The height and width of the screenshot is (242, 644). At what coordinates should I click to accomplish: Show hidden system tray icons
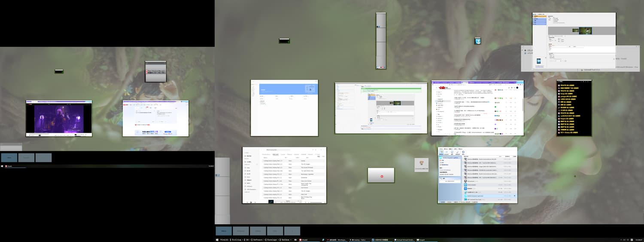[x=621, y=240]
